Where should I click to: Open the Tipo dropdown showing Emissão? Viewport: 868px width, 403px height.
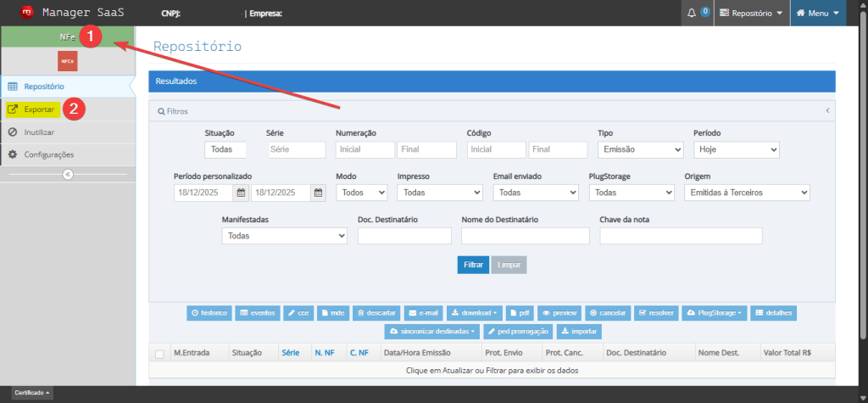pos(641,149)
